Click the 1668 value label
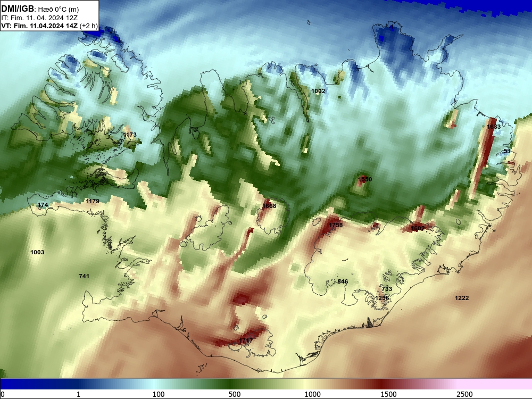 pos(269,206)
